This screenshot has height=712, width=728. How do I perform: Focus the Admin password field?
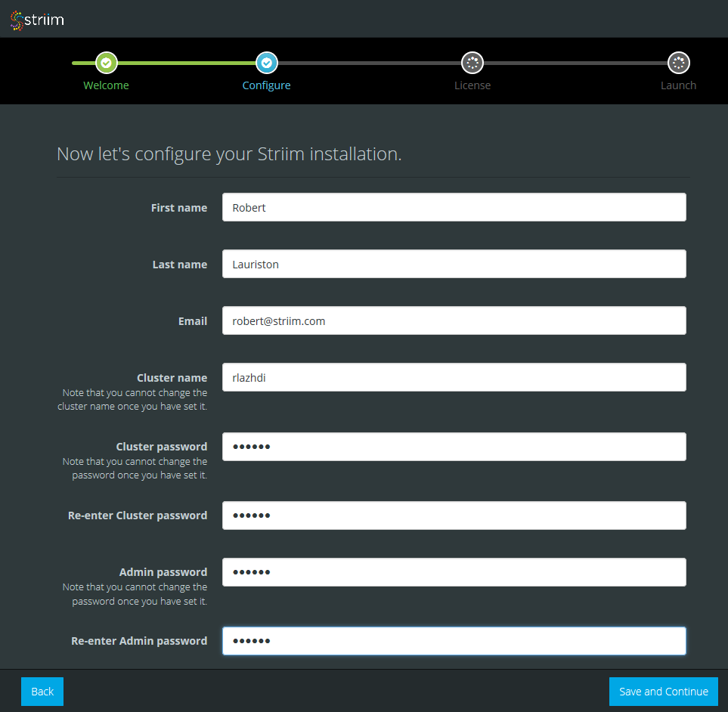(454, 572)
